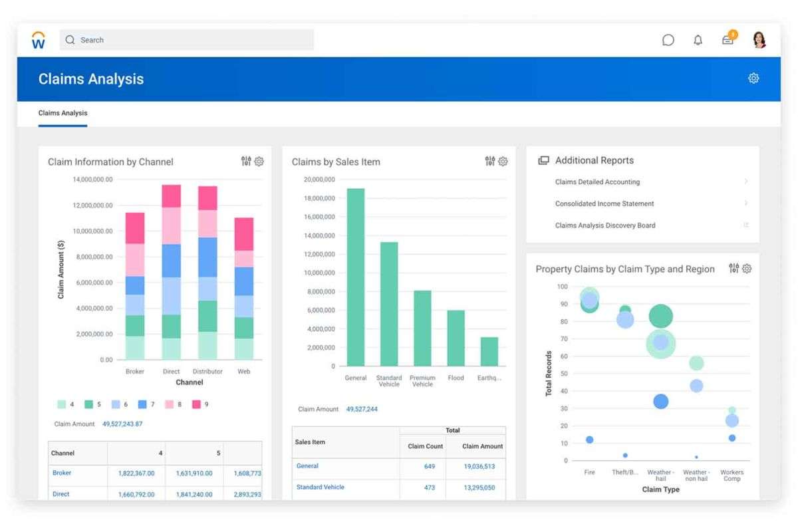This screenshot has height=532, width=798.
Task: Click the Workday logo
Action: tap(38, 39)
